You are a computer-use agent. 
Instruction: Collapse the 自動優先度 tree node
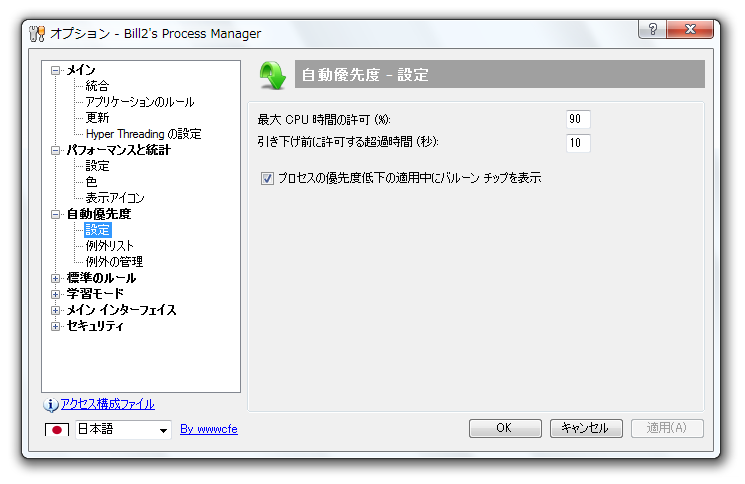(x=56, y=215)
